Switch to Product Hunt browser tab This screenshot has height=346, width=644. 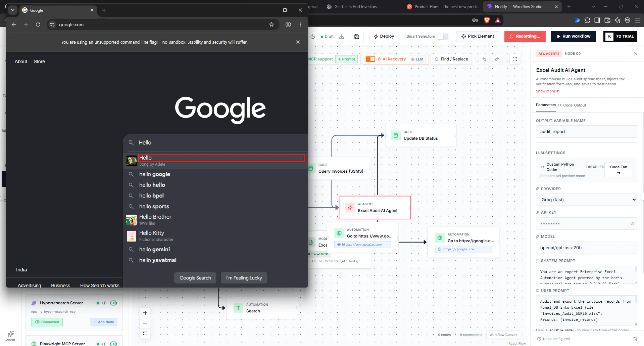point(442,7)
